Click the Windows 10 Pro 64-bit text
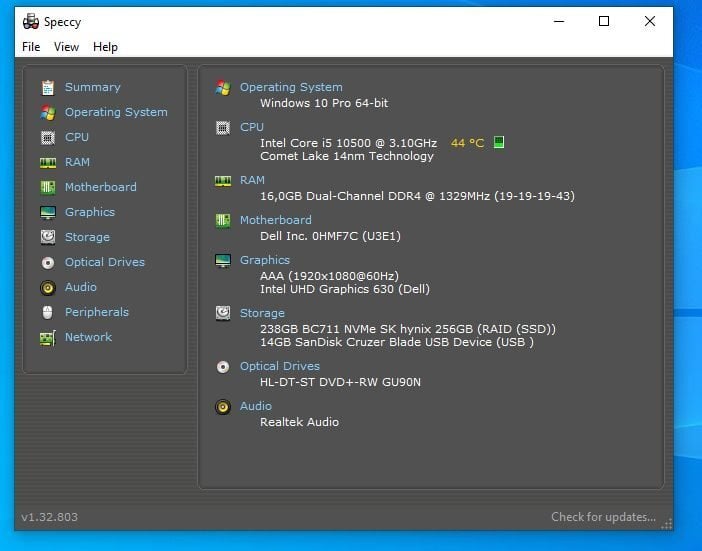702x551 pixels. 324,103
